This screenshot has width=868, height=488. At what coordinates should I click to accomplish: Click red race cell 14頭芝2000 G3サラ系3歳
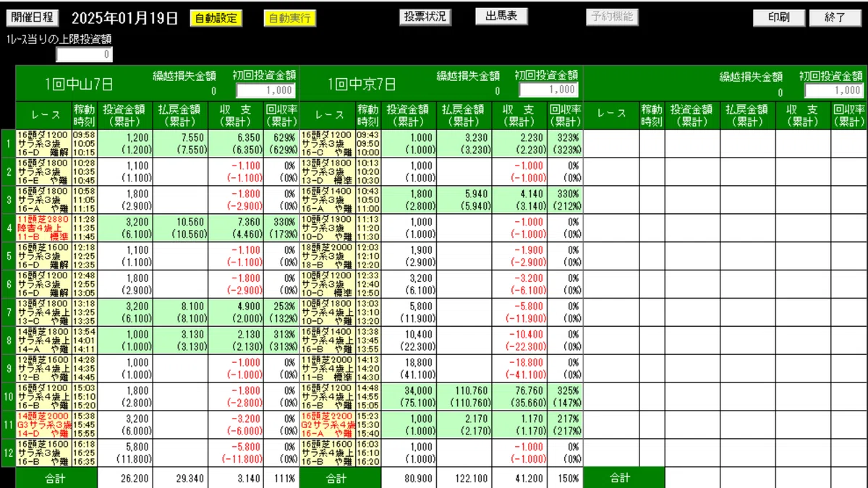tap(43, 424)
